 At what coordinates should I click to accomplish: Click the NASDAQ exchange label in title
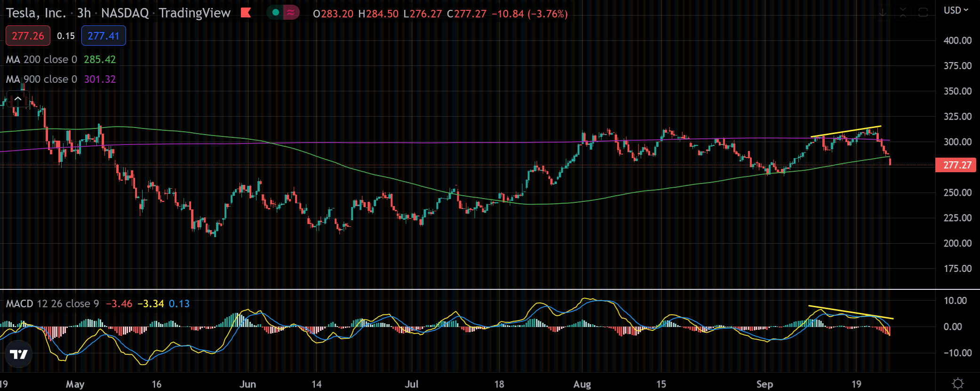tap(125, 13)
